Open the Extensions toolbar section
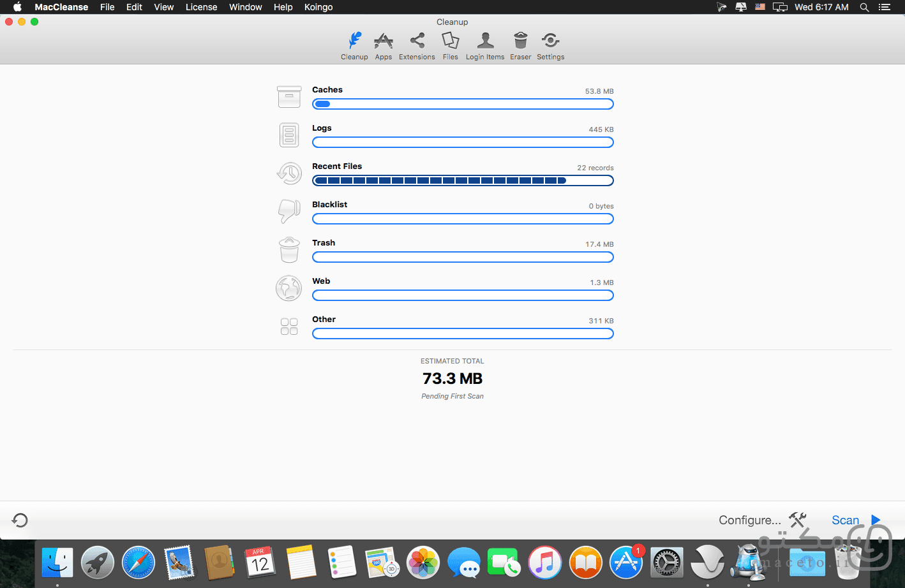Image resolution: width=905 pixels, height=588 pixels. [x=417, y=46]
